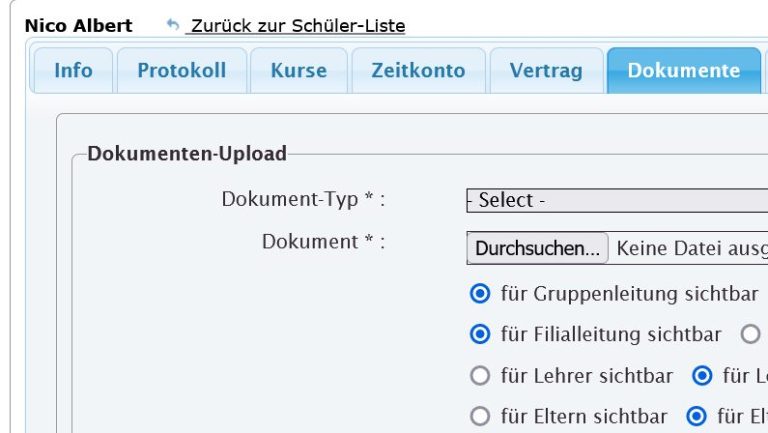768x433 pixels.
Task: Click the 'Keine Datei ausg...' file field text
Action: pyautogui.click(x=692, y=248)
